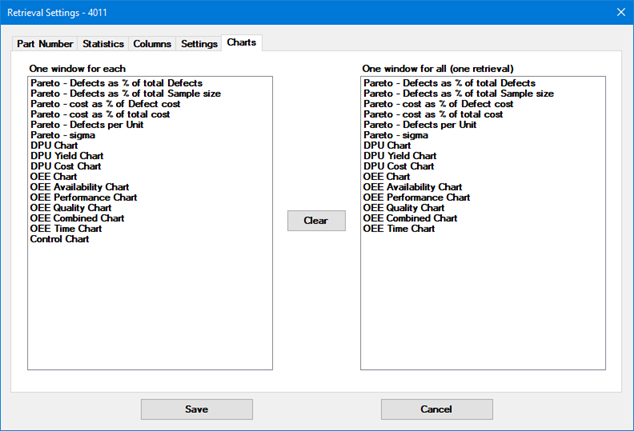Choose OEE Chart in left list
This screenshot has width=634, height=431.
pos(55,177)
